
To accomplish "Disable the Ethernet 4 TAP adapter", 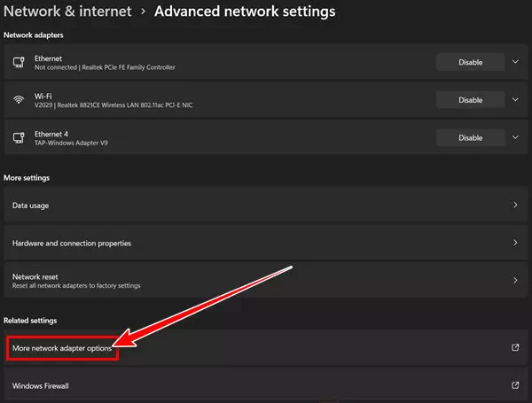I will point(470,137).
